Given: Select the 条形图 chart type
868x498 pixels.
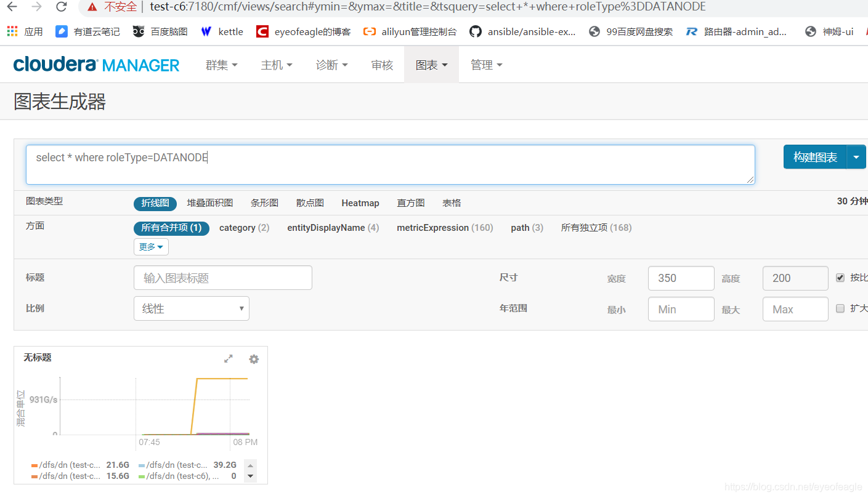Looking at the screenshot, I should tap(265, 203).
